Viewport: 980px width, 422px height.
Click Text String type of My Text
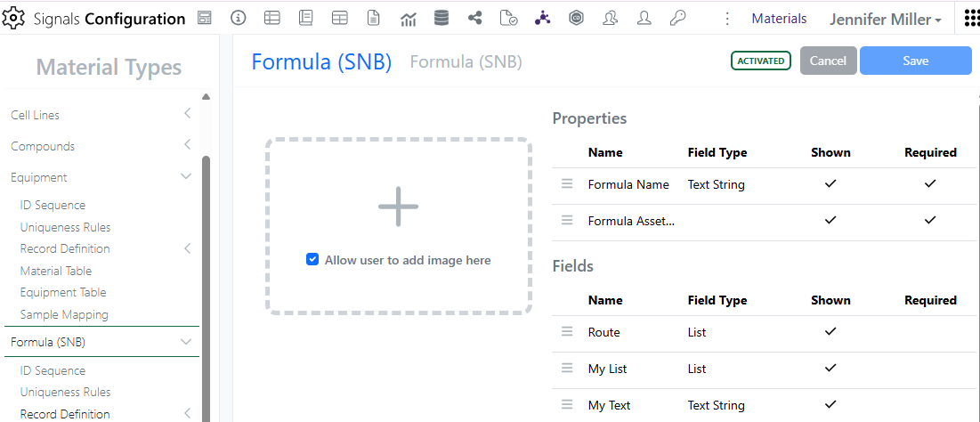pyautogui.click(x=716, y=405)
